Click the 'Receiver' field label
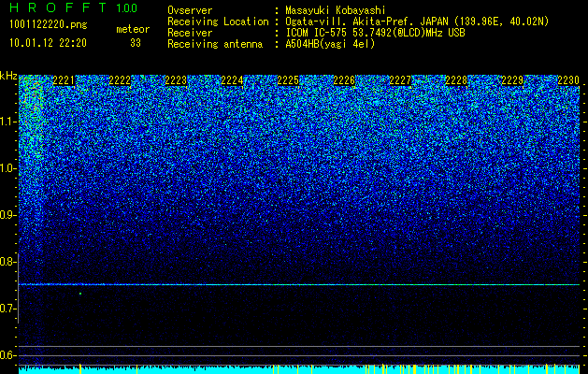This screenshot has width=588, height=374. pos(190,33)
